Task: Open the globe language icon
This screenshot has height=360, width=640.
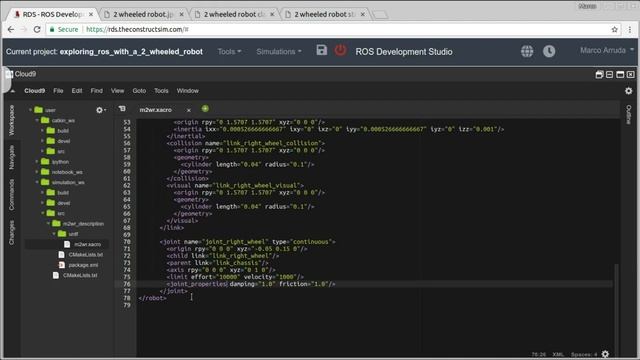Action: [527, 51]
